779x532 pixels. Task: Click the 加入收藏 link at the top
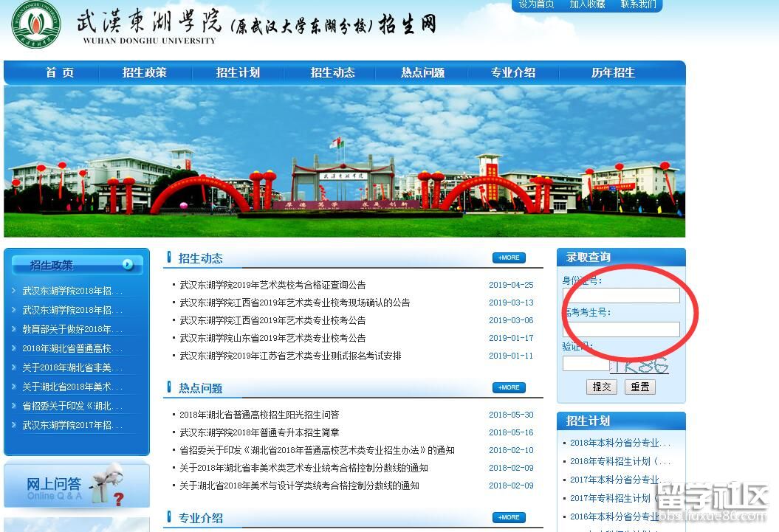point(587,4)
